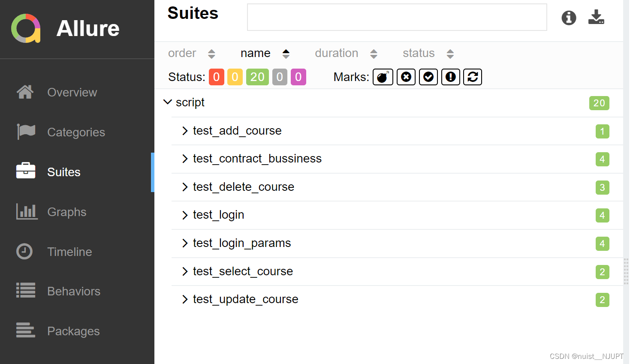Image resolution: width=630 pixels, height=364 pixels.
Task: Open Graphs via the bar chart icon
Action: (x=27, y=211)
